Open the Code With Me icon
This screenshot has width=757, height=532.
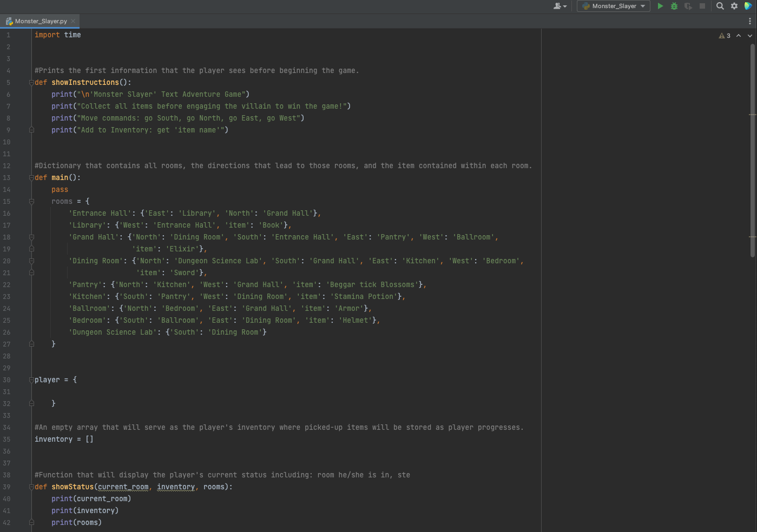748,6
